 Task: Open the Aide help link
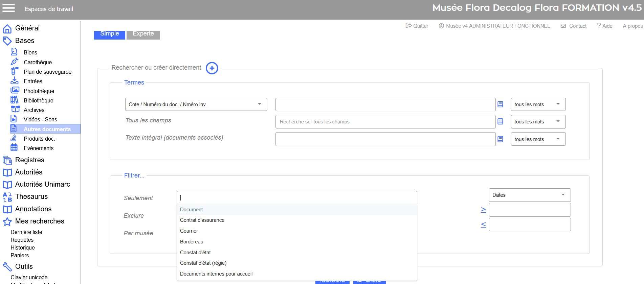tap(605, 26)
